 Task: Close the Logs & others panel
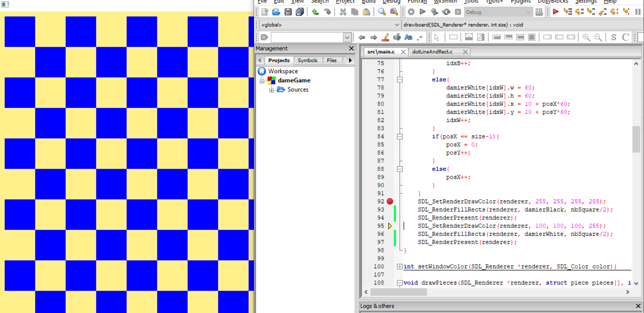point(638,306)
